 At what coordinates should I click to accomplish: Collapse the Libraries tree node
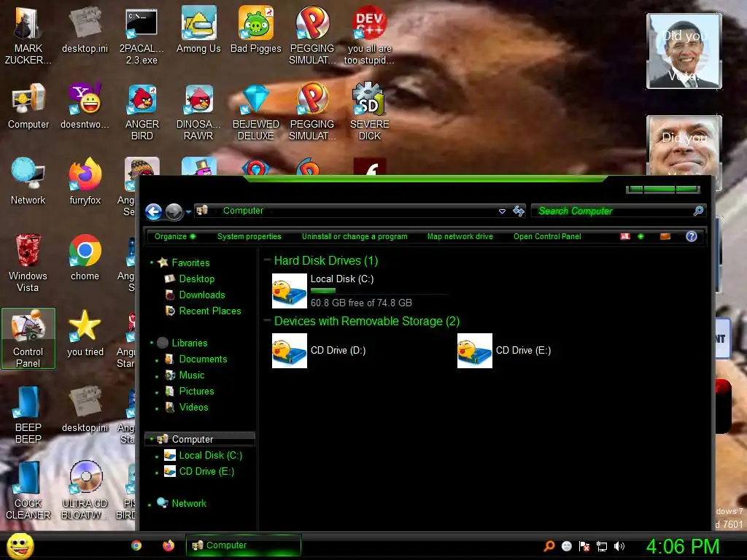[x=152, y=343]
